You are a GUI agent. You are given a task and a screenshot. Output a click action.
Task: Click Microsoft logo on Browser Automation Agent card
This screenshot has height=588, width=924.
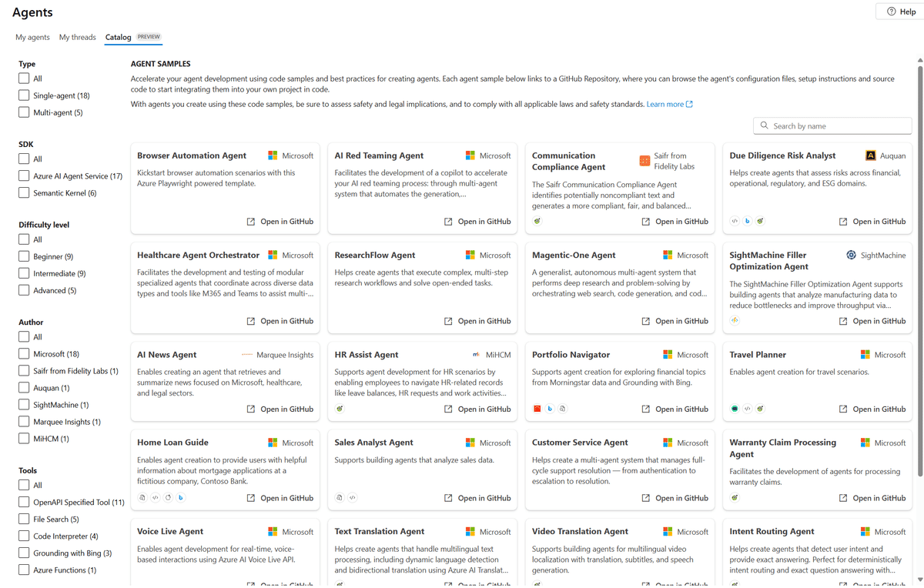tap(273, 155)
